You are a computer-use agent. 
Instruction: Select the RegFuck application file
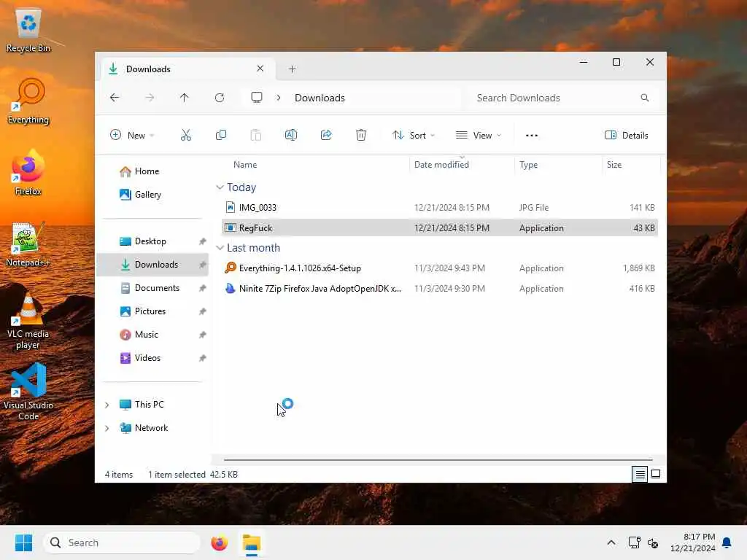click(440, 228)
